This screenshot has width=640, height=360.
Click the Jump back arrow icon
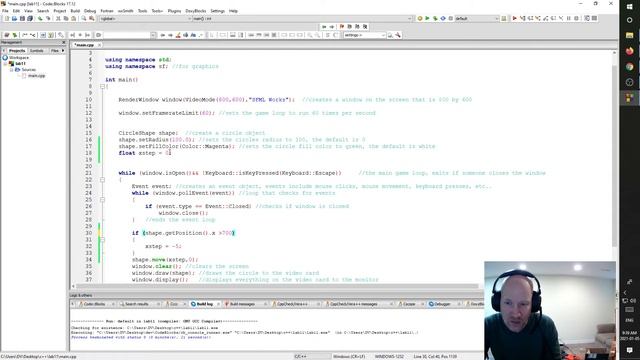(x=324, y=27)
